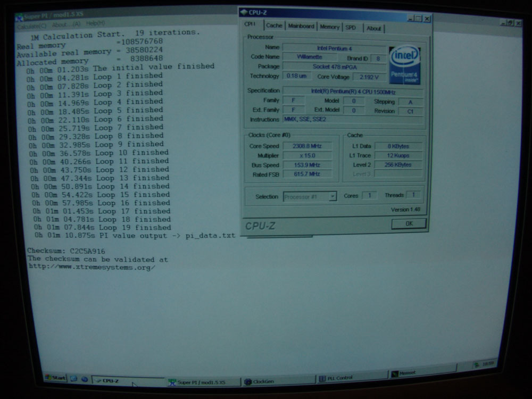Image resolution: width=532 pixels, height=399 pixels.
Task: Switch to Super PI taskbar button
Action: pyautogui.click(x=204, y=382)
